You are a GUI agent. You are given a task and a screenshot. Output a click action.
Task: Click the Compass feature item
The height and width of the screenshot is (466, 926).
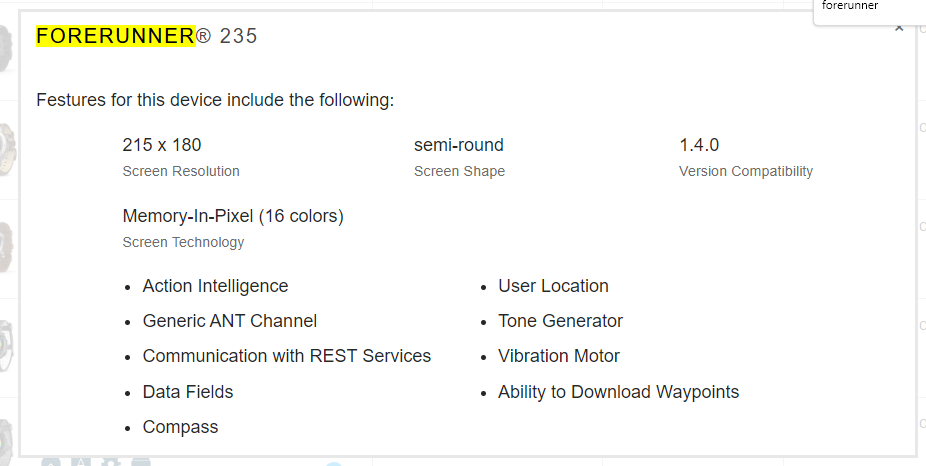(x=180, y=427)
